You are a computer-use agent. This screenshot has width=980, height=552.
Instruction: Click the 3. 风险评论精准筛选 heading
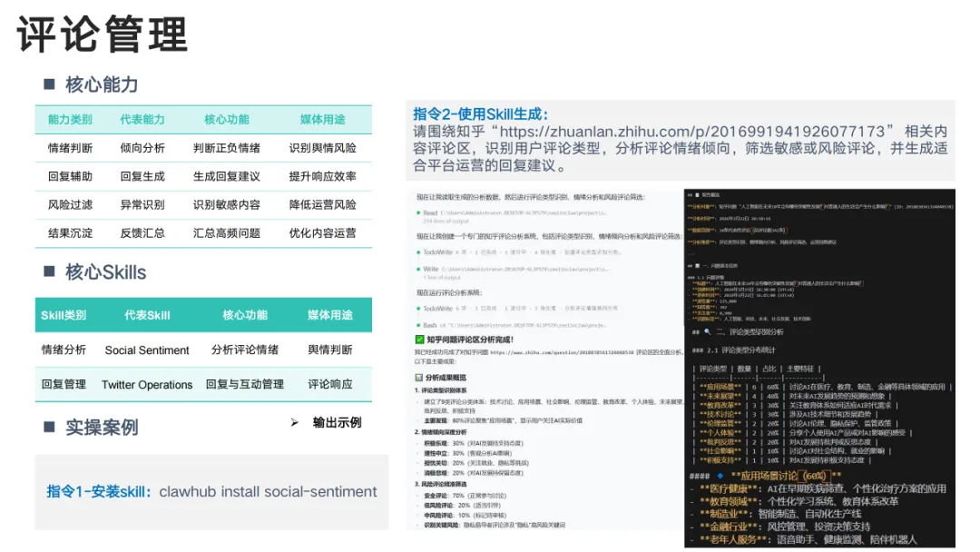[x=441, y=485]
